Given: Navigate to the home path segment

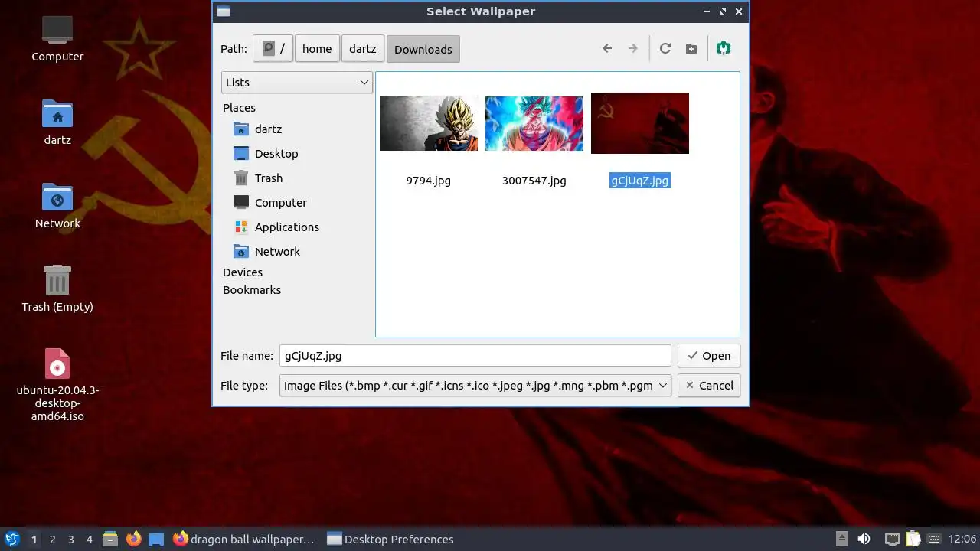Looking at the screenshot, I should [x=317, y=49].
